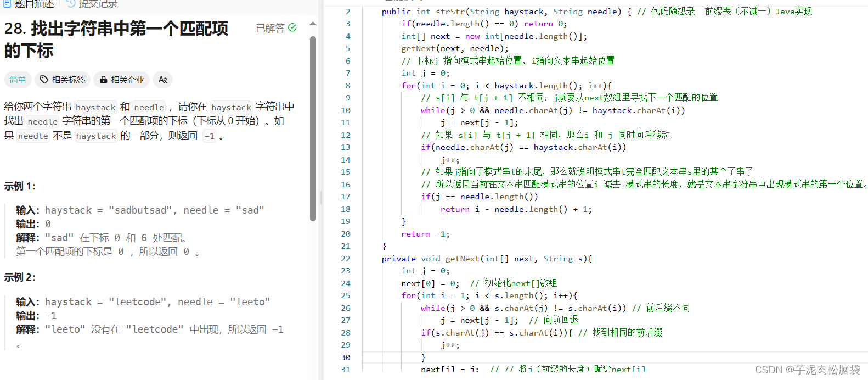Image resolution: width=868 pixels, height=380 pixels.
Task: Click line number 8 in the code gutter
Action: pos(348,86)
